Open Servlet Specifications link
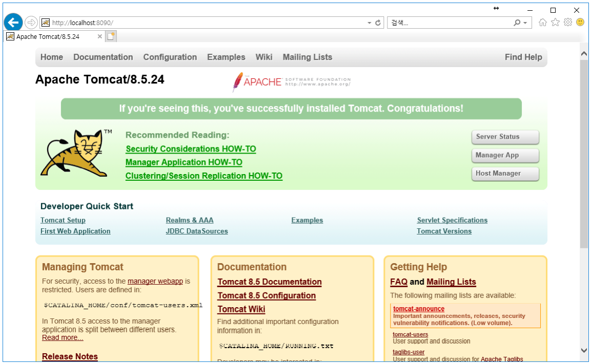Viewport: 592px width, 364px height. coord(452,220)
